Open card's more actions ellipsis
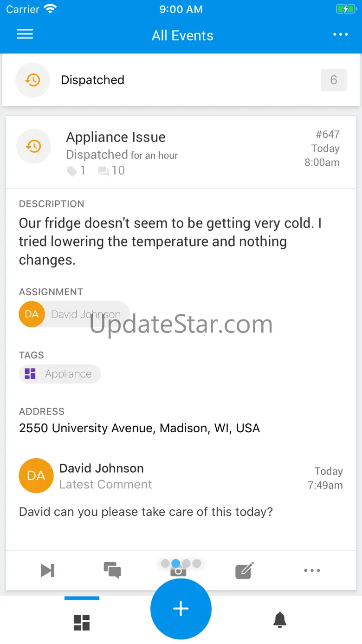Image resolution: width=362 pixels, height=644 pixels. [312, 570]
